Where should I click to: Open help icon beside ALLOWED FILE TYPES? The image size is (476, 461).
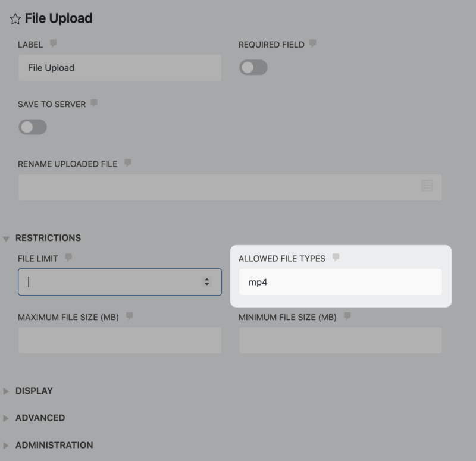(x=337, y=258)
